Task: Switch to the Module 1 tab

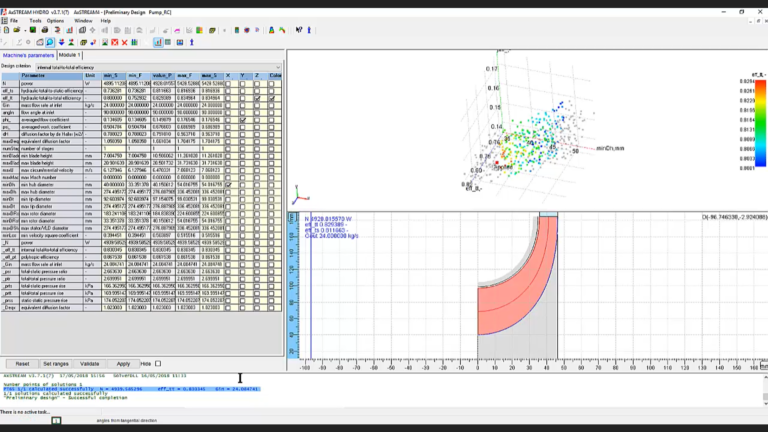Action: [69, 55]
